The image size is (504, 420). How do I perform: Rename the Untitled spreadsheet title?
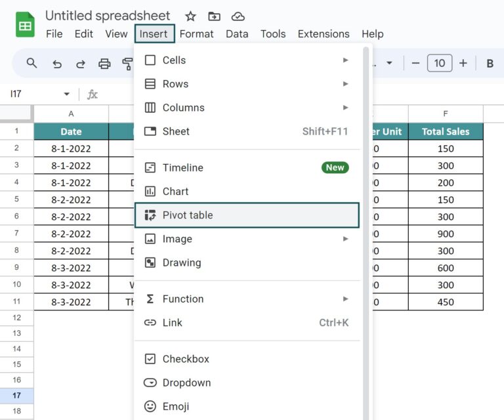[108, 16]
